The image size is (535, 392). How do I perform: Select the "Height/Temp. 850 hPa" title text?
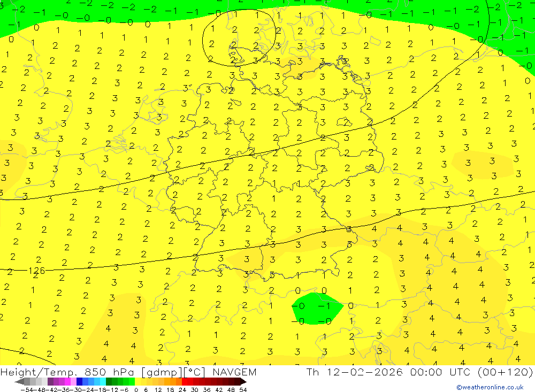click(67, 372)
